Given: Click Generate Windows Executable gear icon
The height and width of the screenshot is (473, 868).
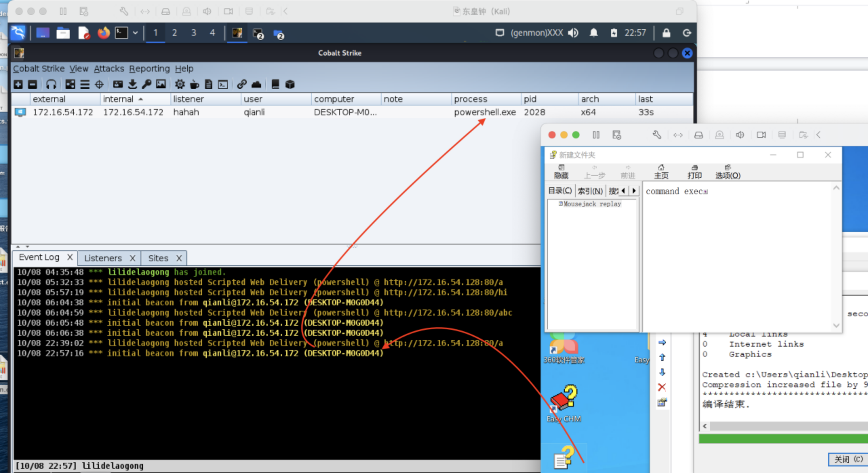Looking at the screenshot, I should 180,84.
